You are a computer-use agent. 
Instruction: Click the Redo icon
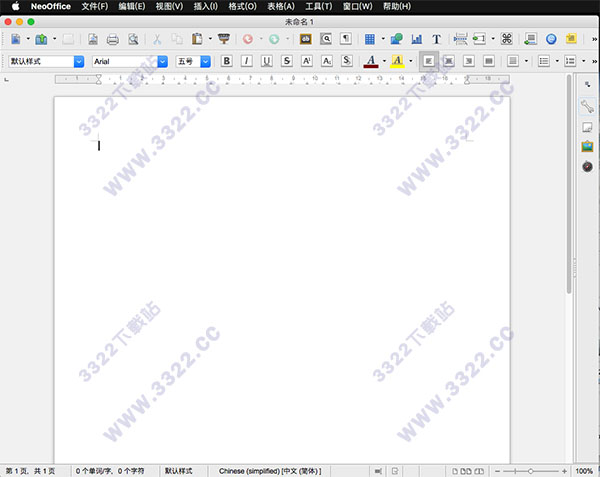(274, 39)
